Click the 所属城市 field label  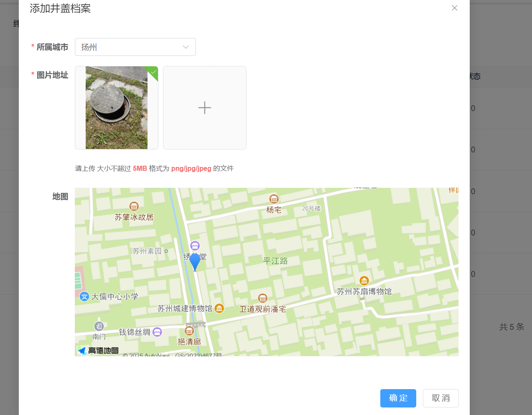tap(52, 47)
